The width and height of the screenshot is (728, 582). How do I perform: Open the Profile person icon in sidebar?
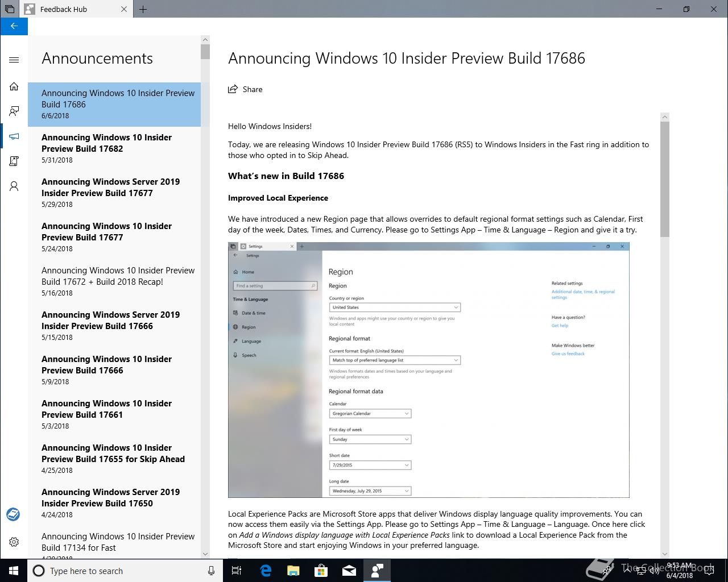tap(14, 186)
